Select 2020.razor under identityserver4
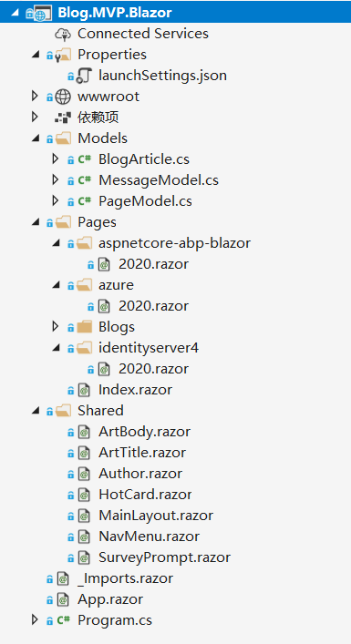351x644 pixels. click(x=154, y=369)
